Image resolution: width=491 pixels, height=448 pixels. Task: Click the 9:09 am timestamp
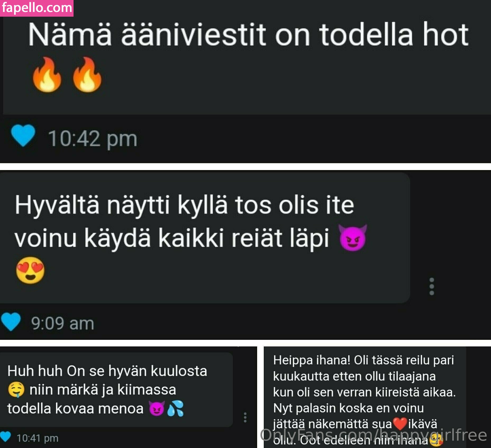click(63, 323)
